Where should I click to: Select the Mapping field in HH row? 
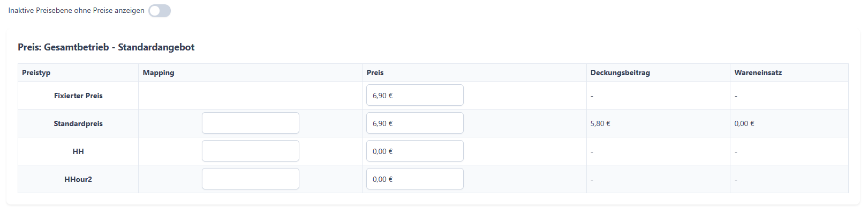pyautogui.click(x=251, y=151)
